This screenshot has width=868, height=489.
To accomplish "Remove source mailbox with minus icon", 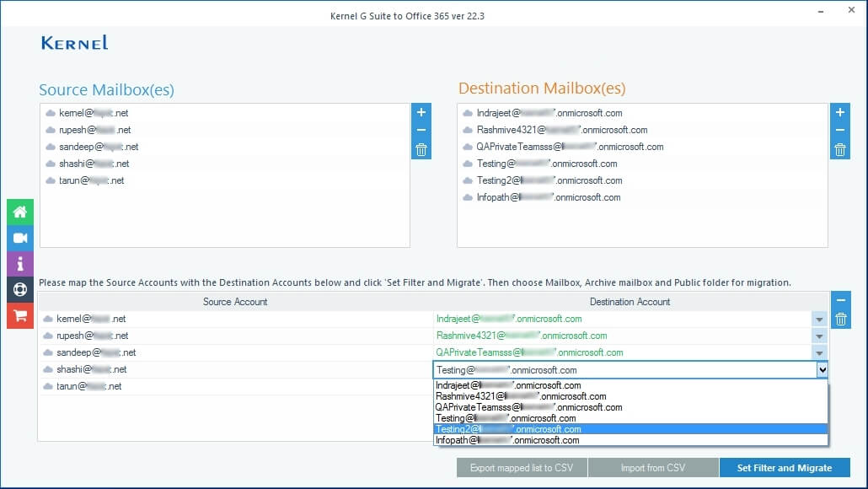I will (421, 130).
